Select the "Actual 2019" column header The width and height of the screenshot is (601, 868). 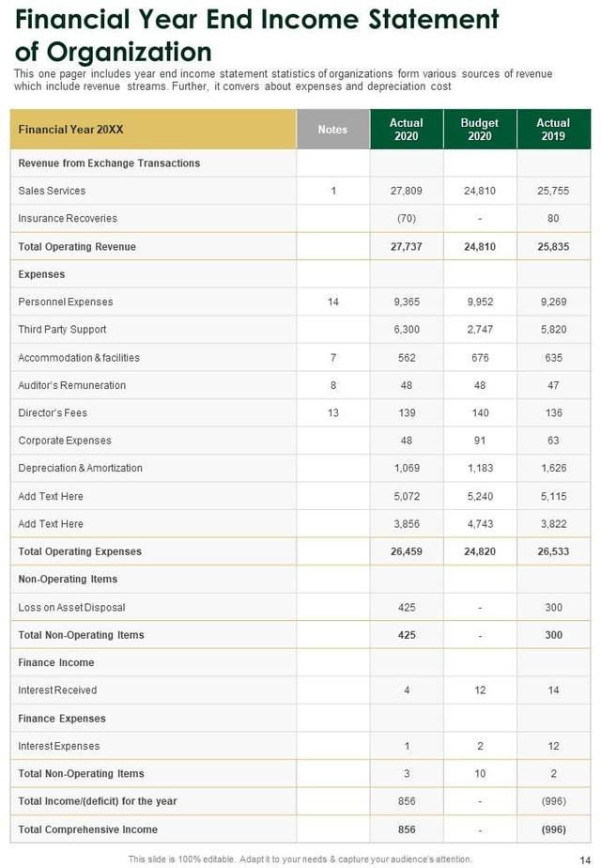(x=553, y=130)
